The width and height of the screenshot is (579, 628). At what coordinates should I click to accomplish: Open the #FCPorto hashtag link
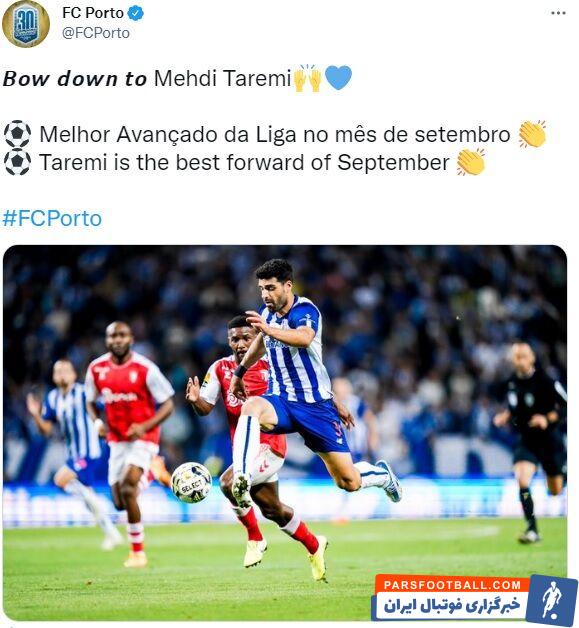(52, 218)
